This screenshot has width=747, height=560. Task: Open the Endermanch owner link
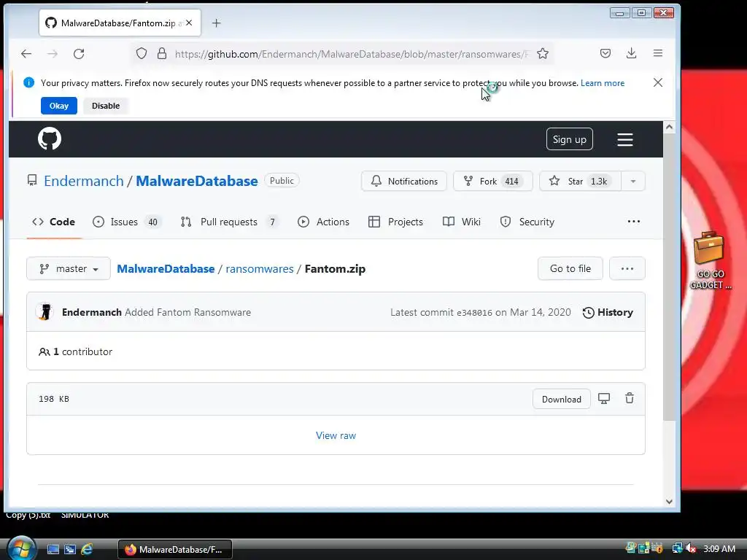tap(84, 181)
